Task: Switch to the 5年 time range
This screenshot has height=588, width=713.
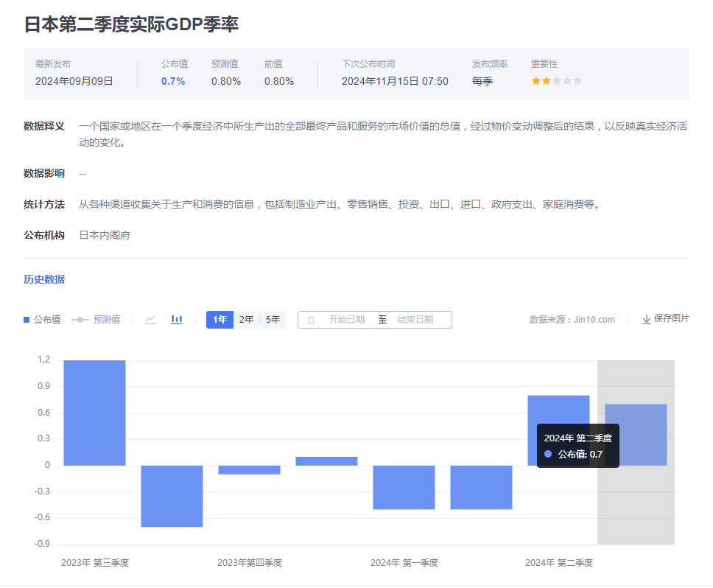Action: click(x=273, y=319)
